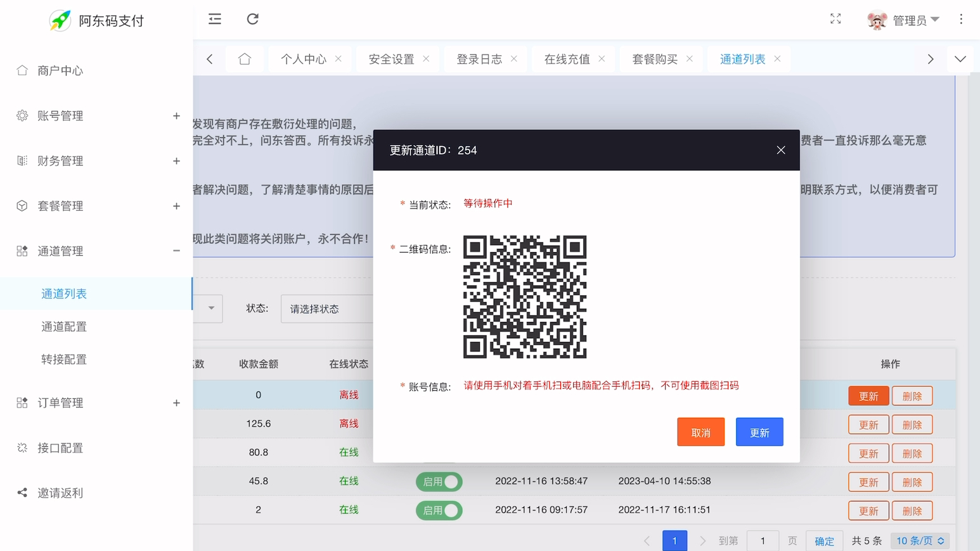
Task: Open the 请选择状态 status dropdown
Action: click(x=327, y=308)
